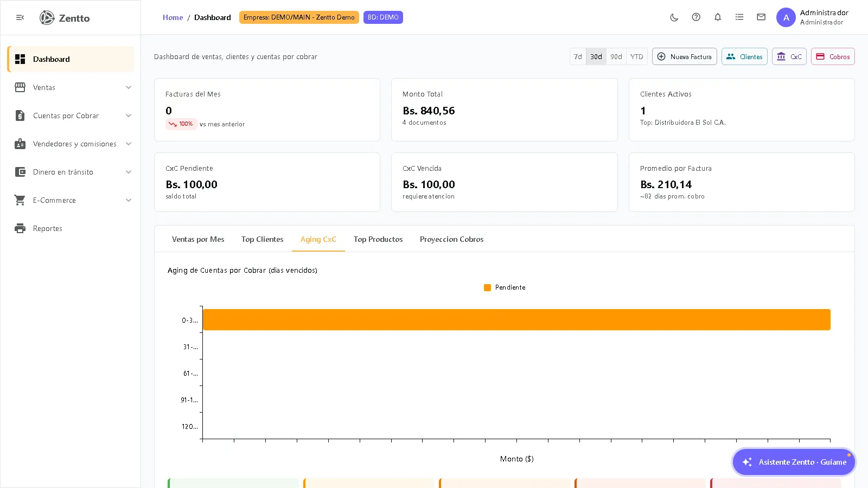This screenshot has height=488, width=868.
Task: Toggle the Pendiente legend orange swatch
Action: pos(487,287)
